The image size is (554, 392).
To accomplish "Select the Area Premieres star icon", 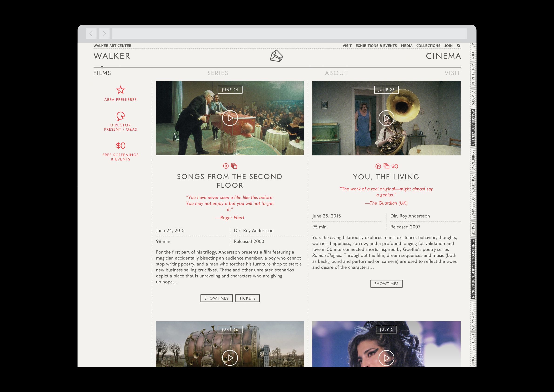I will tap(120, 90).
